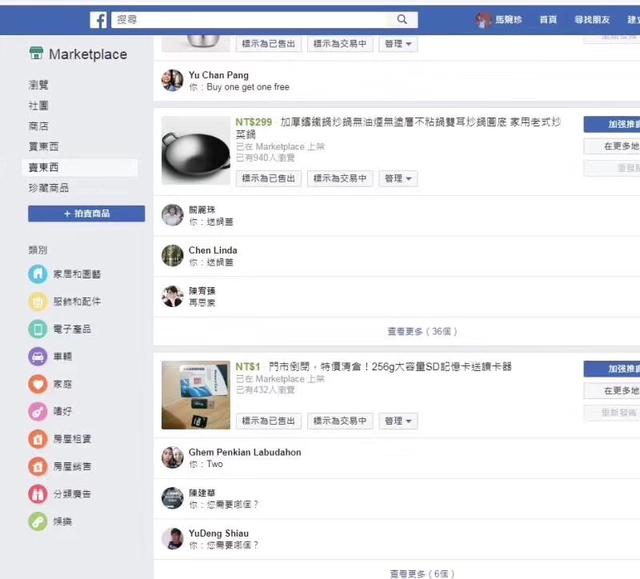
Task: Open the 房屋租賃 category icon
Action: click(38, 439)
